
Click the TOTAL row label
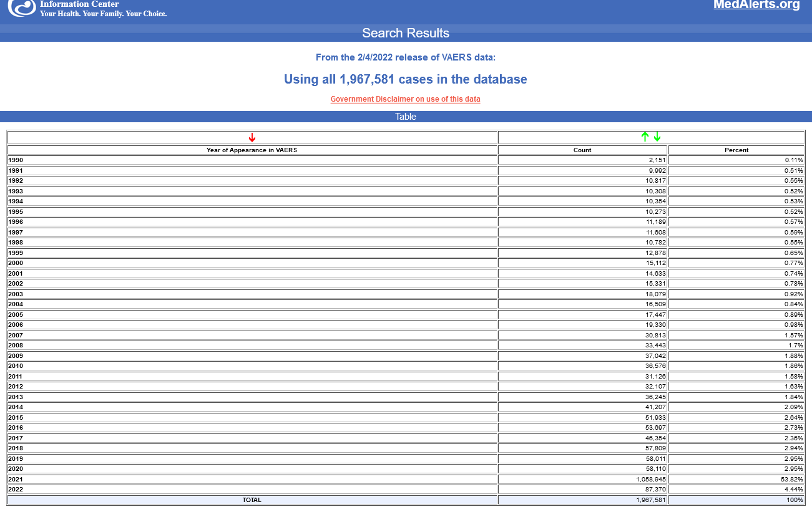pos(252,500)
